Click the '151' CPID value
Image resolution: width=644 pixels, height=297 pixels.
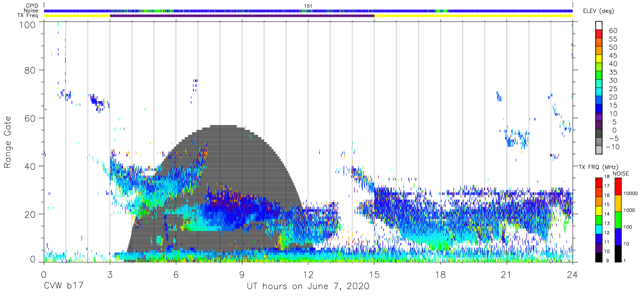(x=308, y=6)
